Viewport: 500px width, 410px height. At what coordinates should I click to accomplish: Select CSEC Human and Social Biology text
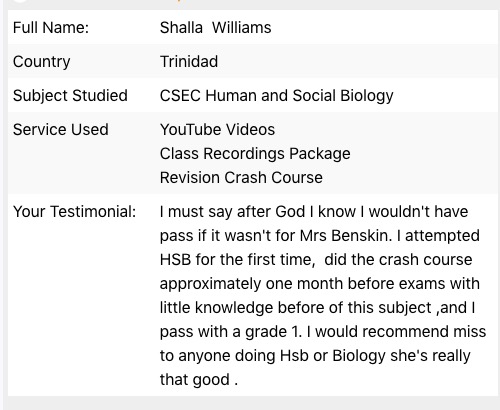coord(276,96)
